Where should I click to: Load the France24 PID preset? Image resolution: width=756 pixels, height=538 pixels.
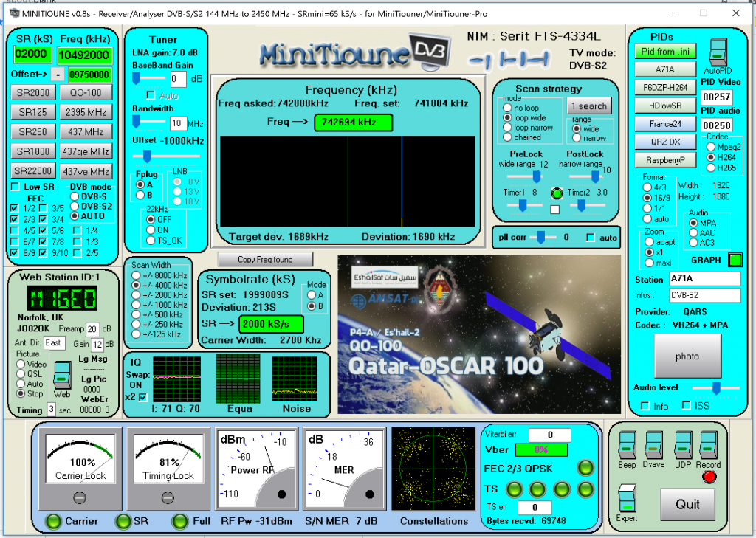[x=665, y=124]
